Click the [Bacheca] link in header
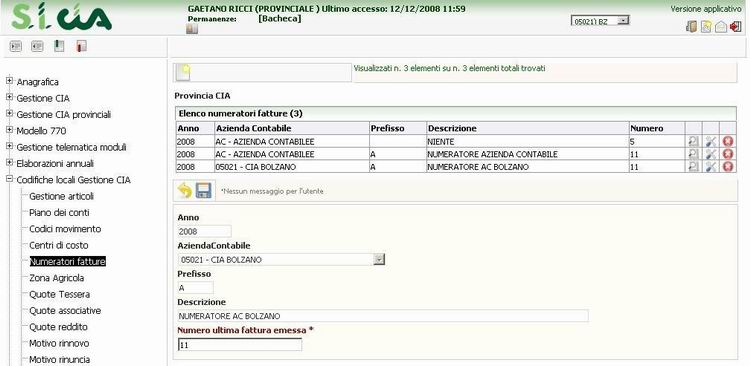The width and height of the screenshot is (750, 366). (279, 19)
